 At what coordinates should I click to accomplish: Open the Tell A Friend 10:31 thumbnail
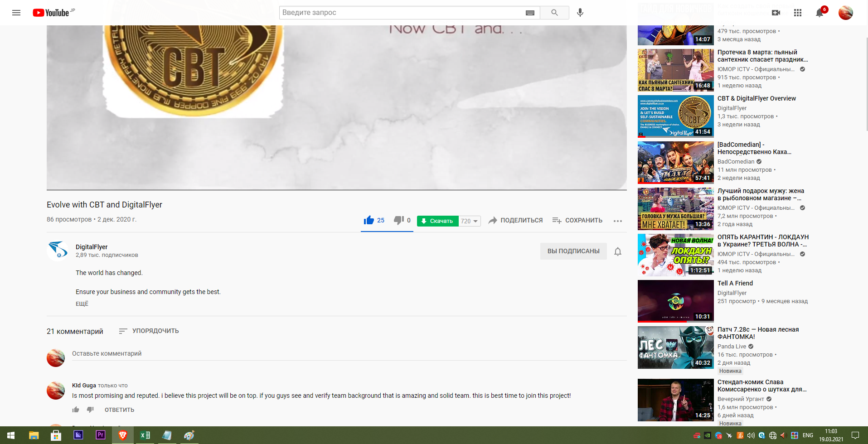pyautogui.click(x=676, y=301)
